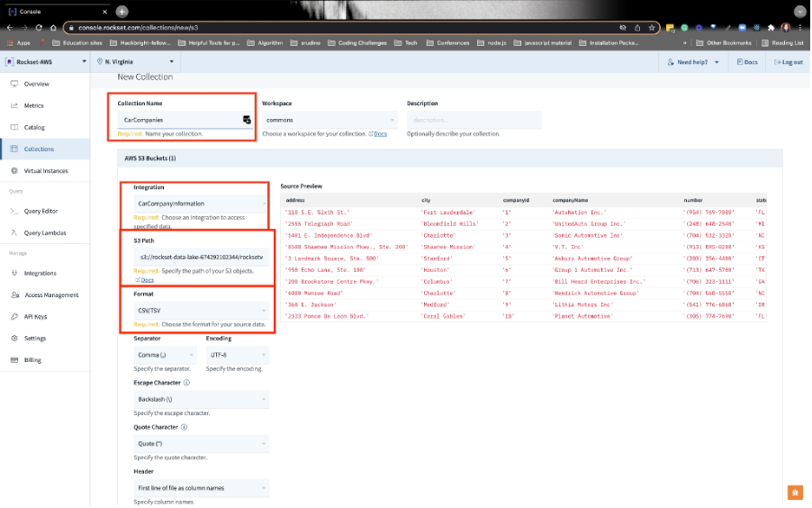Open the Query Editor
Viewport: 812px width, 508px height.
point(41,212)
